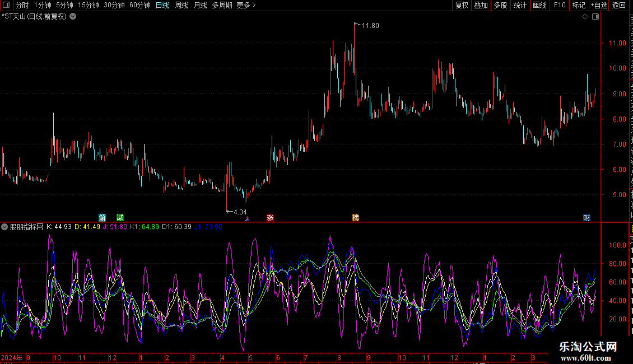Click the 画线 drawing button
The image size is (633, 364).
pos(540,5)
